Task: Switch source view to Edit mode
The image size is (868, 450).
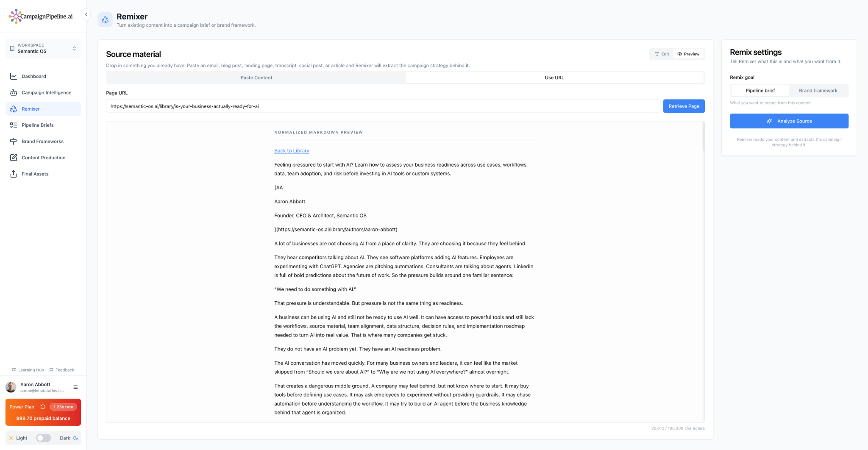Action: (x=662, y=54)
